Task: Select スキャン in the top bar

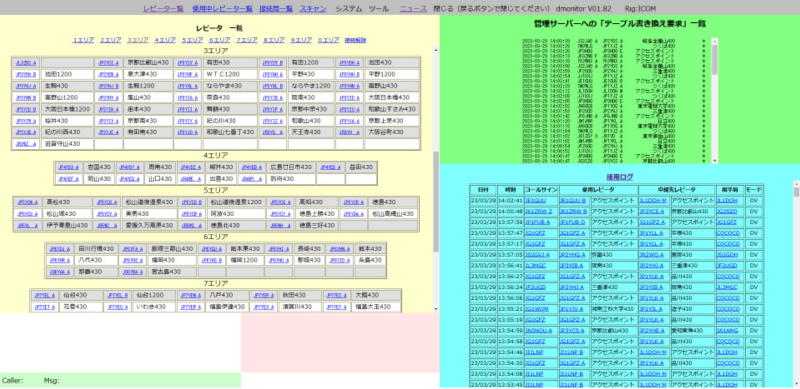Action: coord(313,9)
